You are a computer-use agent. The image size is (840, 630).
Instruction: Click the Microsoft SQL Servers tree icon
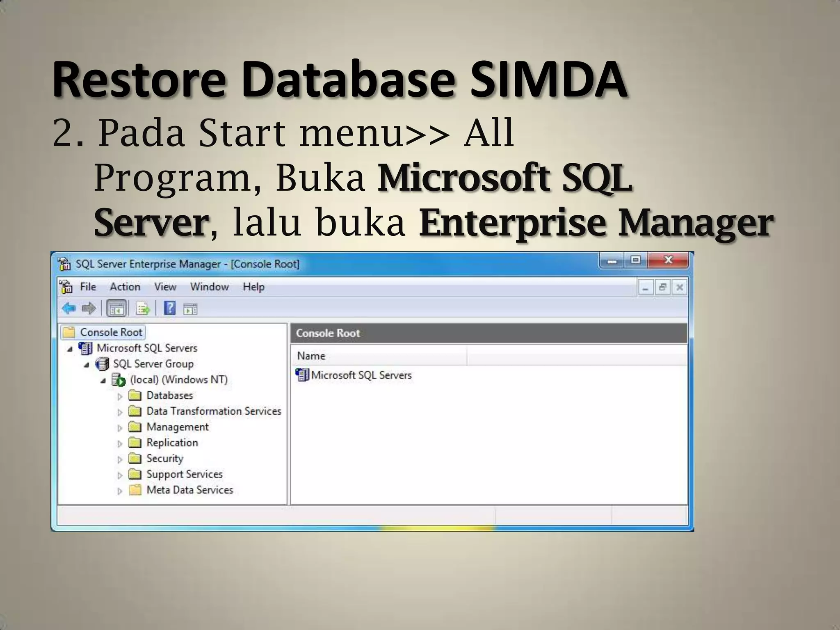[85, 348]
